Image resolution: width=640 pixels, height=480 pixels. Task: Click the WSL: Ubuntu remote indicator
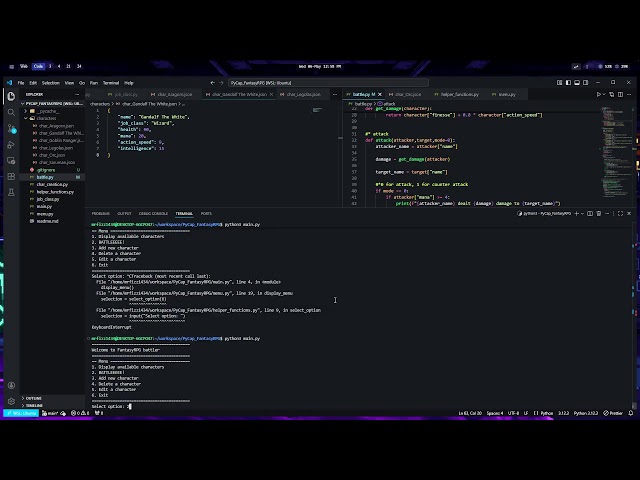pyautogui.click(x=21, y=413)
